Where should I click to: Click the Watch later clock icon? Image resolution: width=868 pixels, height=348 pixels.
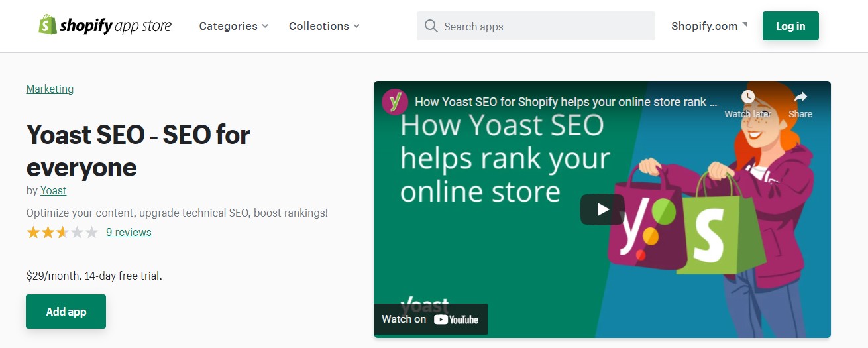pos(747,97)
